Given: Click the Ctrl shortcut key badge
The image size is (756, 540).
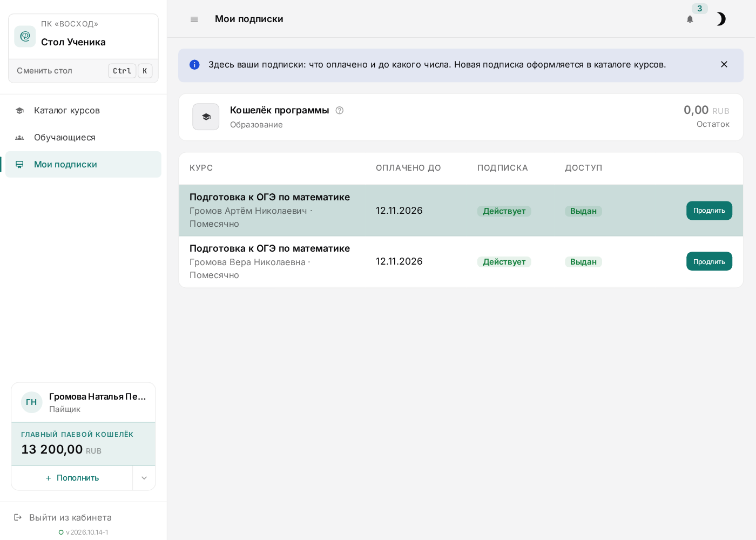Looking at the screenshot, I should point(122,71).
